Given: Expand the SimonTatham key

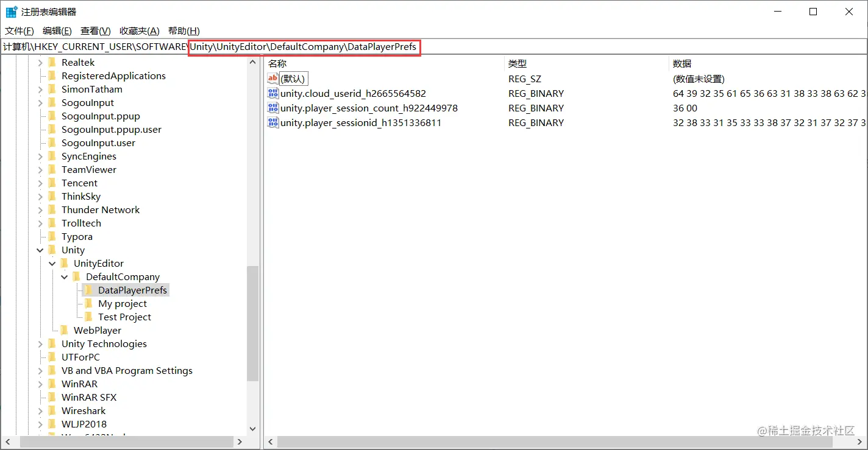Looking at the screenshot, I should click(40, 90).
